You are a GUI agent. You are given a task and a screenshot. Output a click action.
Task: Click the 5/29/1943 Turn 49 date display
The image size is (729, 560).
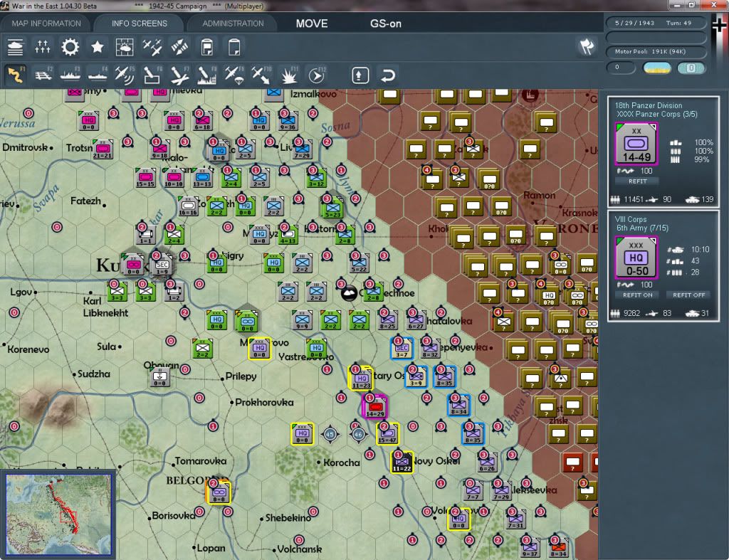click(x=656, y=23)
